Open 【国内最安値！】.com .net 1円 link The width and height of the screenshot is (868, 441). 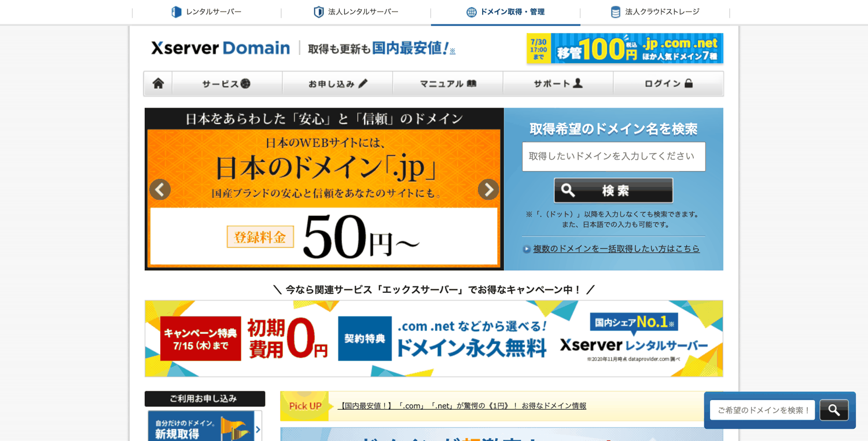(462, 406)
